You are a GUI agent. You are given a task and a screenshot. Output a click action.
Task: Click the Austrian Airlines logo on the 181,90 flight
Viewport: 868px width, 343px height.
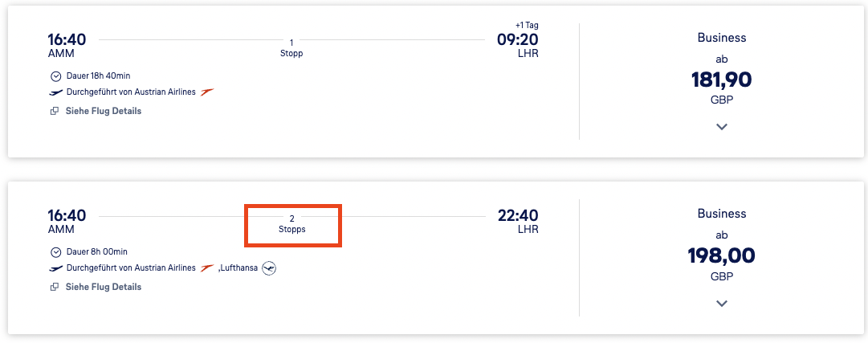coord(208,92)
